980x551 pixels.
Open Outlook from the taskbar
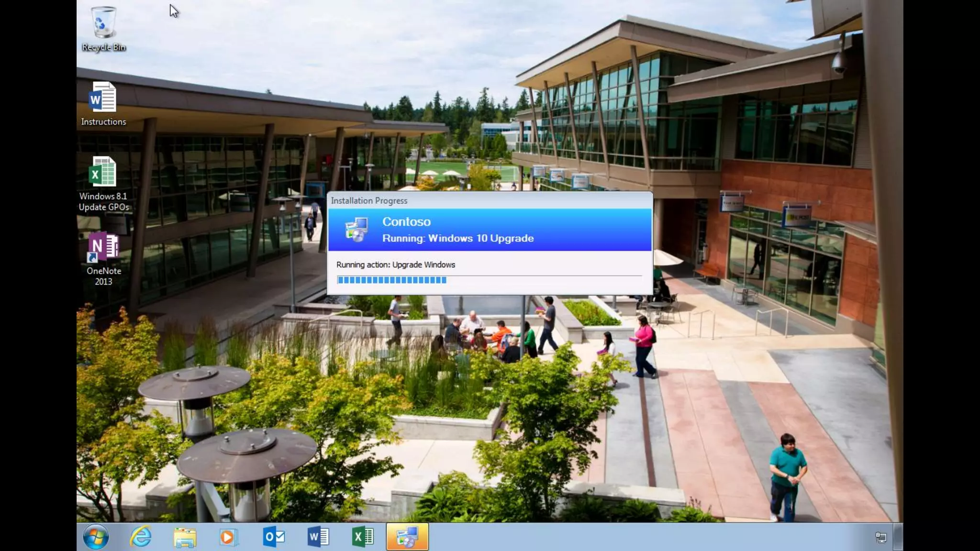pos(274,537)
